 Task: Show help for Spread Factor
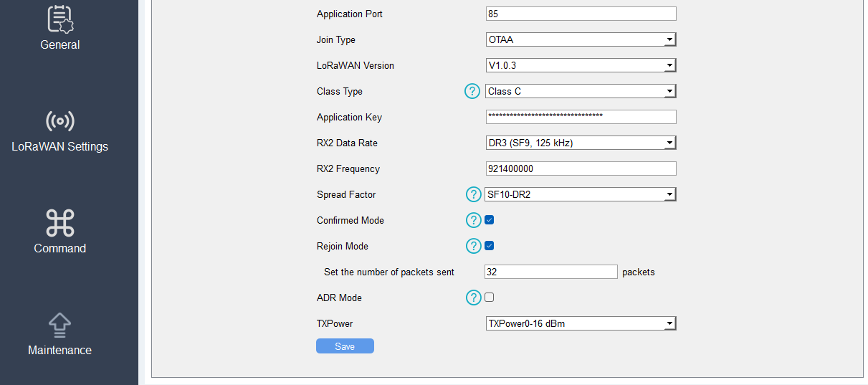click(x=472, y=194)
